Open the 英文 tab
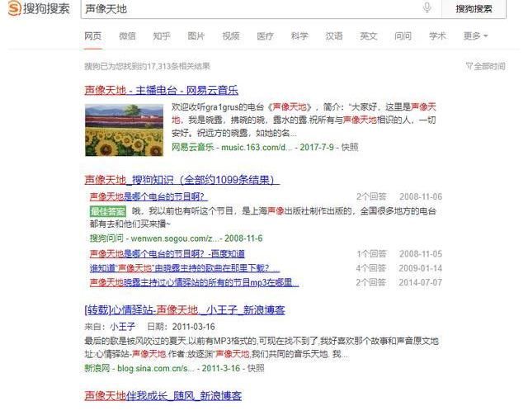Viewport: 528px width, 420px height. coord(369,36)
